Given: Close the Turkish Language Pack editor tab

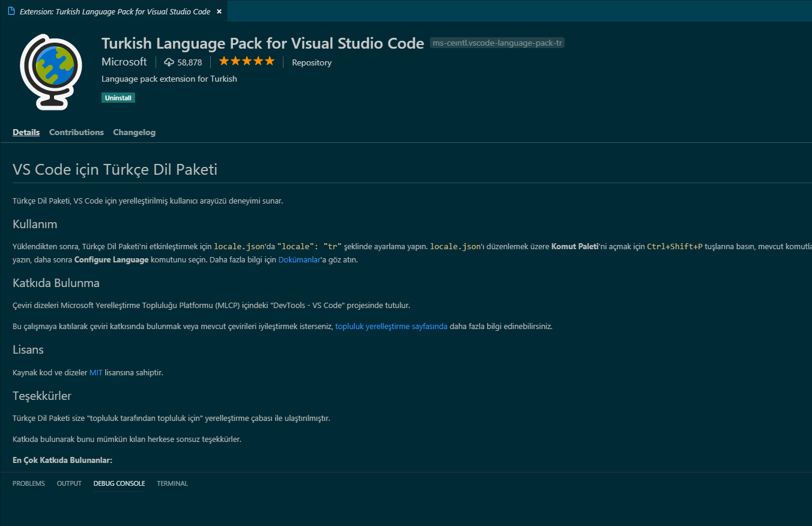Looking at the screenshot, I should (219, 11).
